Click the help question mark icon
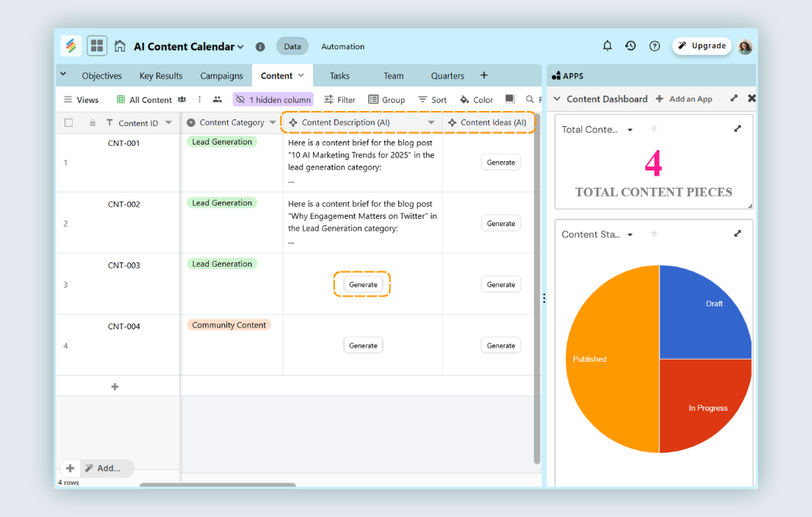 click(655, 46)
